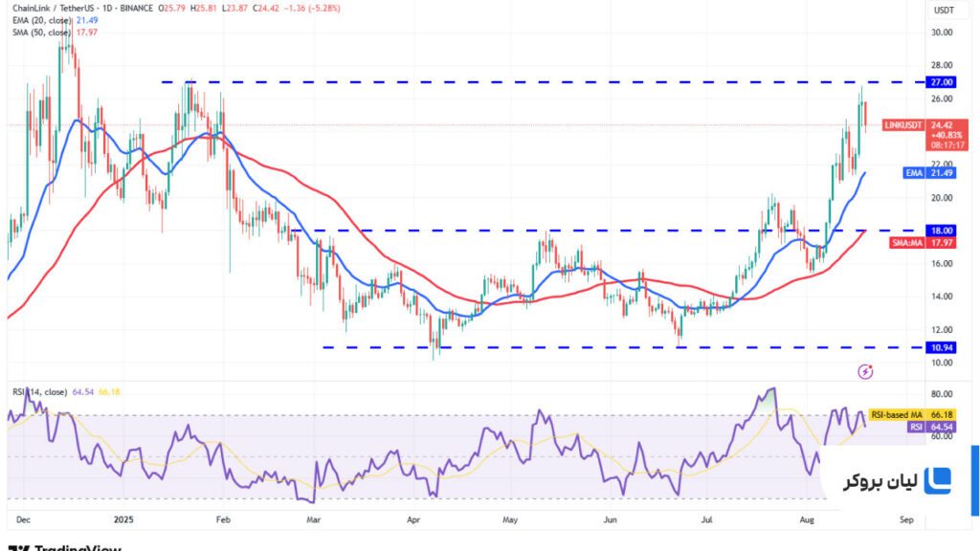Click the 12.00 price axis label
The image size is (980, 551).
[942, 330]
